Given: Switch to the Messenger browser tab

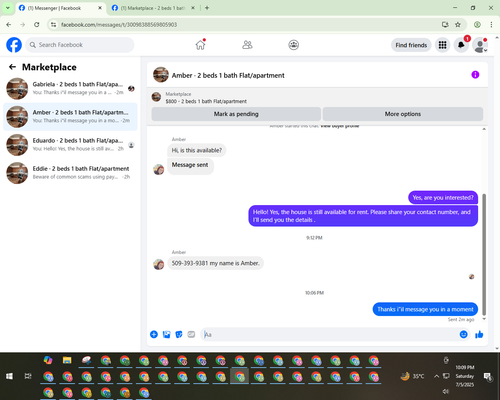Looking at the screenshot, I should click(x=60, y=8).
